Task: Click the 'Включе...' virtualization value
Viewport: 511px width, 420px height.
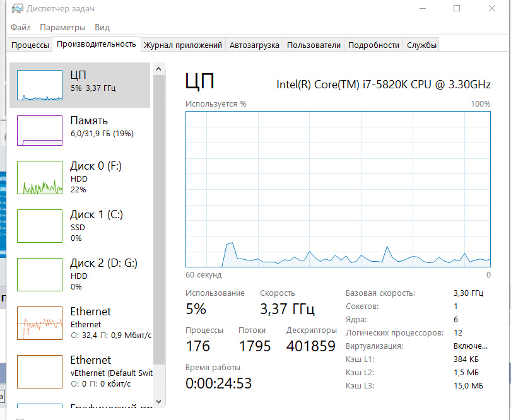Action: click(471, 346)
